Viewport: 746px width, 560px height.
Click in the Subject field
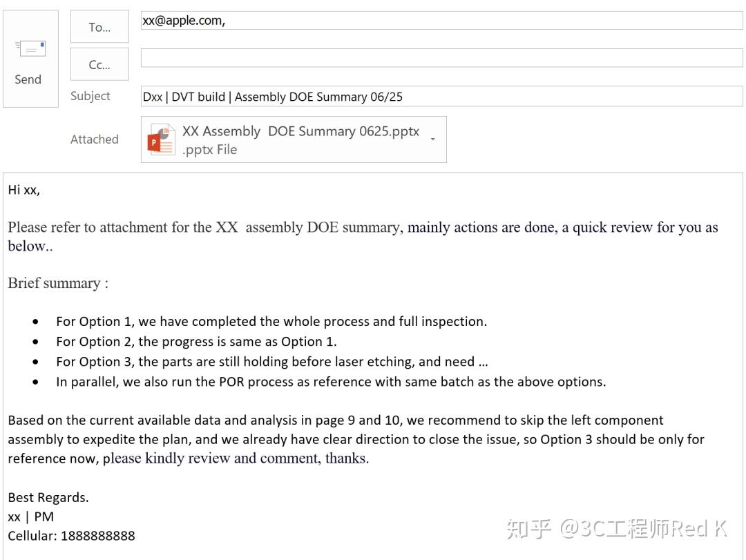(441, 97)
